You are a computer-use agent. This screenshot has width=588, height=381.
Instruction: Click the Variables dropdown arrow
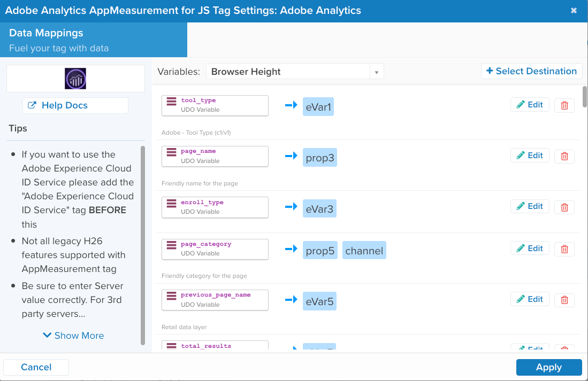coord(377,72)
